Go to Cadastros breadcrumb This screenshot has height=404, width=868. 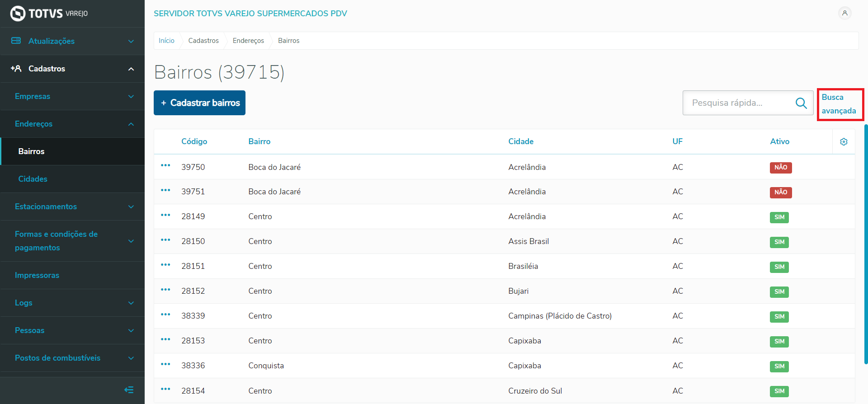click(203, 41)
